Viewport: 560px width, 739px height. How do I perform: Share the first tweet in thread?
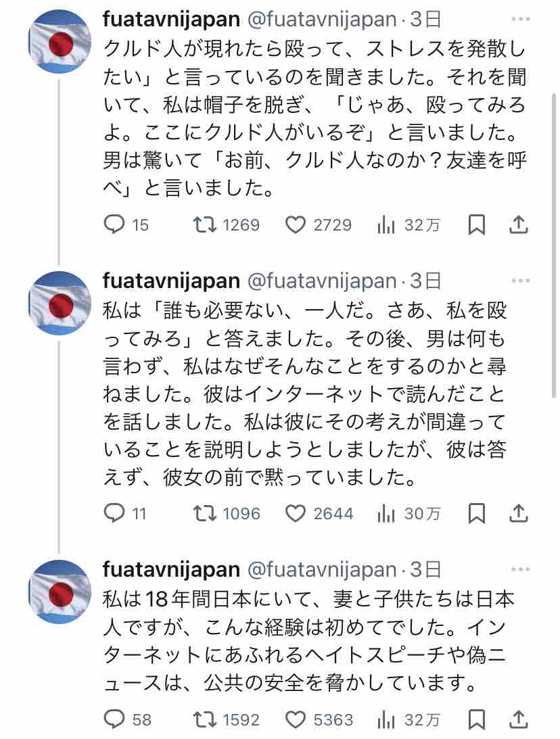coord(519,224)
